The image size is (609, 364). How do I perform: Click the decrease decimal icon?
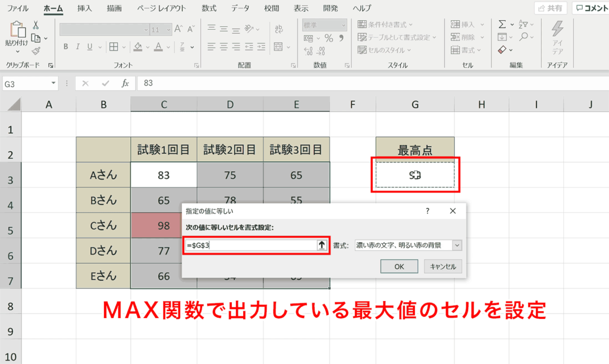click(321, 51)
